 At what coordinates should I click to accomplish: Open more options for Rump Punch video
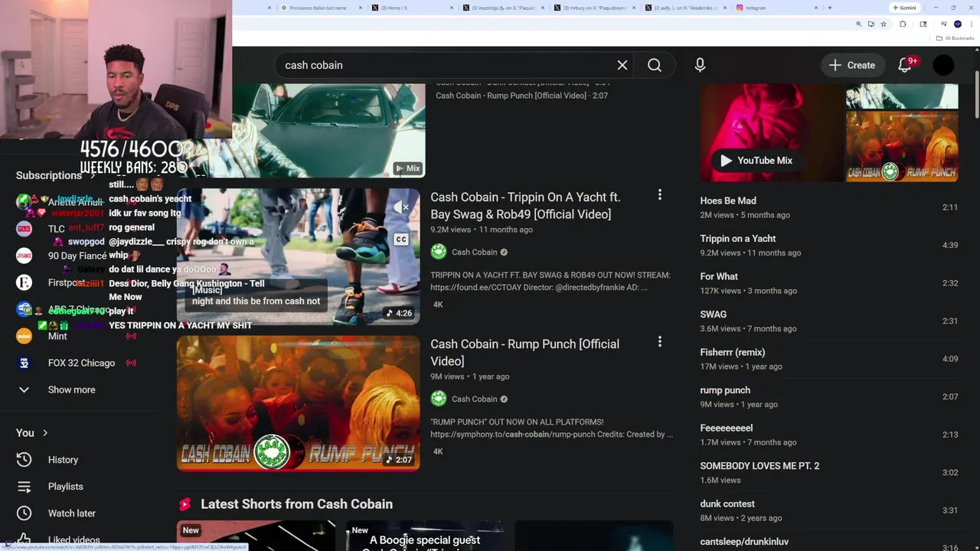(659, 342)
